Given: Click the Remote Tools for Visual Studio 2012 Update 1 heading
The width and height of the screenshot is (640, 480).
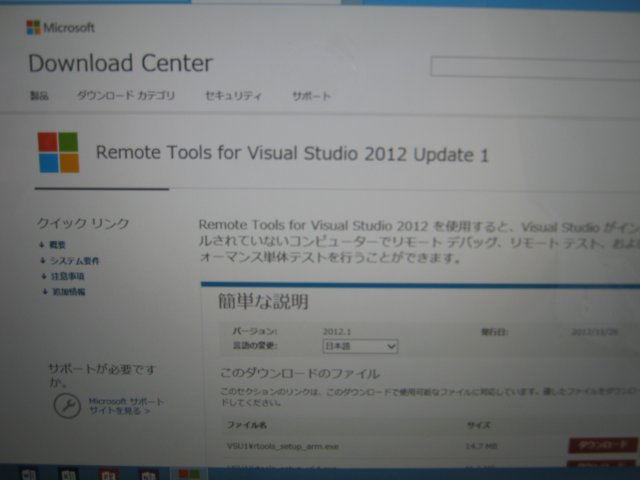Looking at the screenshot, I should tap(292, 154).
